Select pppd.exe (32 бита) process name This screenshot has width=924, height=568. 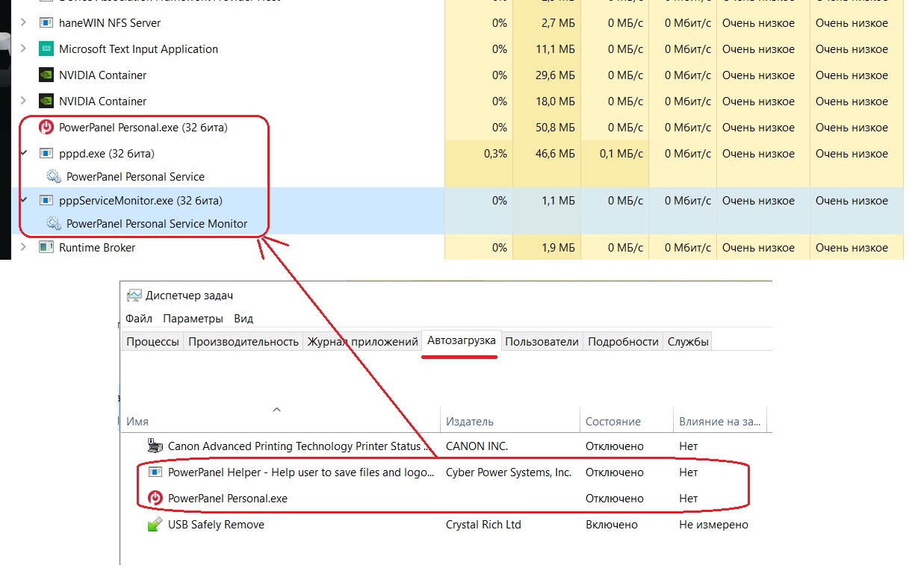tap(107, 154)
